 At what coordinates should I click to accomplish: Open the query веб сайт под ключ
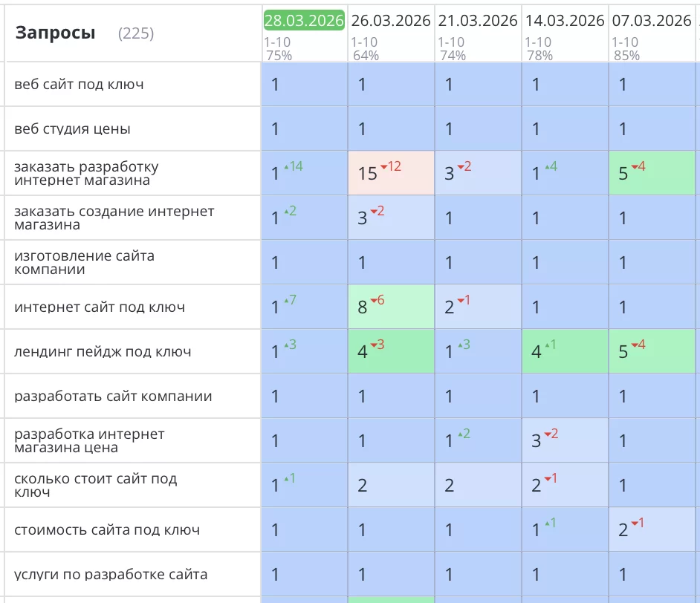(79, 85)
